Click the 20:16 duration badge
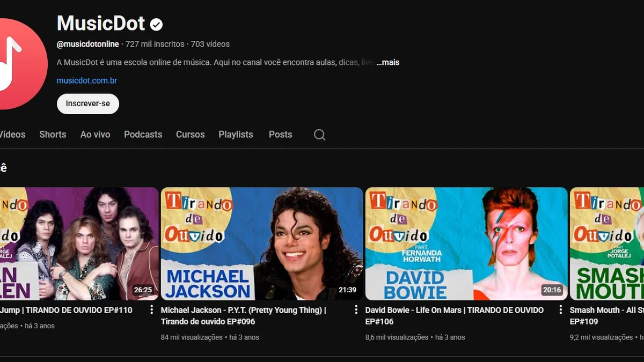 [552, 290]
